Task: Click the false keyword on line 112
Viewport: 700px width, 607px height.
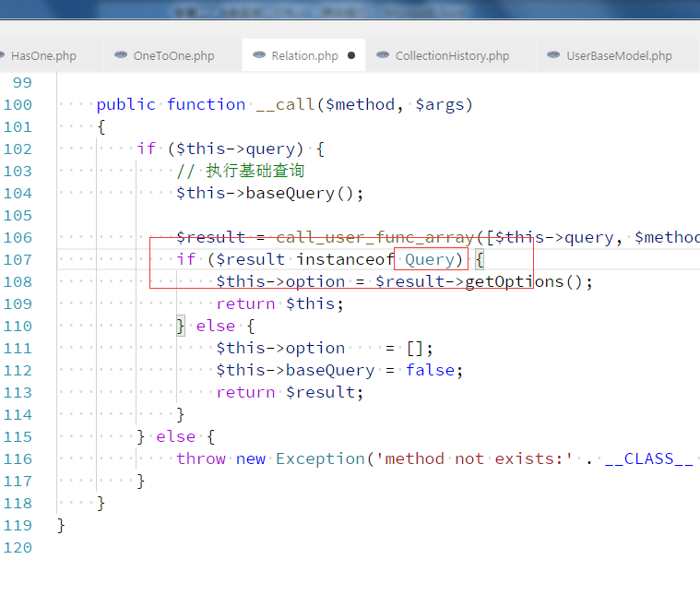Action: [x=430, y=370]
